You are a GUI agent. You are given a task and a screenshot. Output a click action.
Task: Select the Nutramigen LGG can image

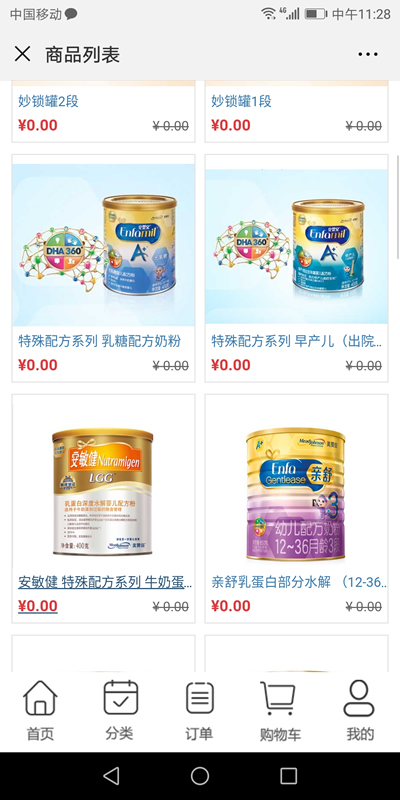point(103,492)
